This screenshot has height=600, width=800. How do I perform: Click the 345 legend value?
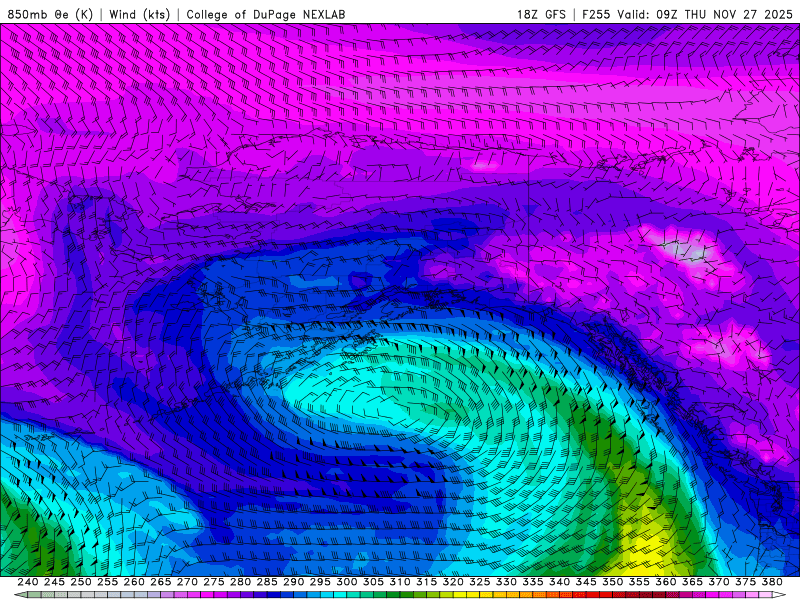(x=586, y=582)
